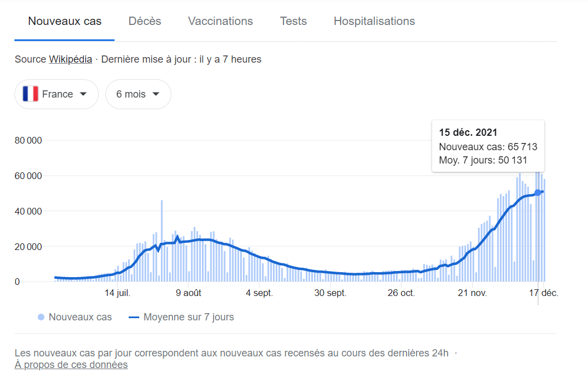Click the highlighted 15 déc. data point

click(x=538, y=192)
